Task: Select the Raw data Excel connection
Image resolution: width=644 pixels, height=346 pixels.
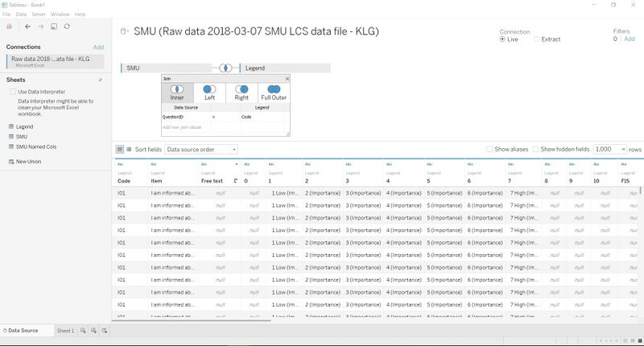Action: 55,62
